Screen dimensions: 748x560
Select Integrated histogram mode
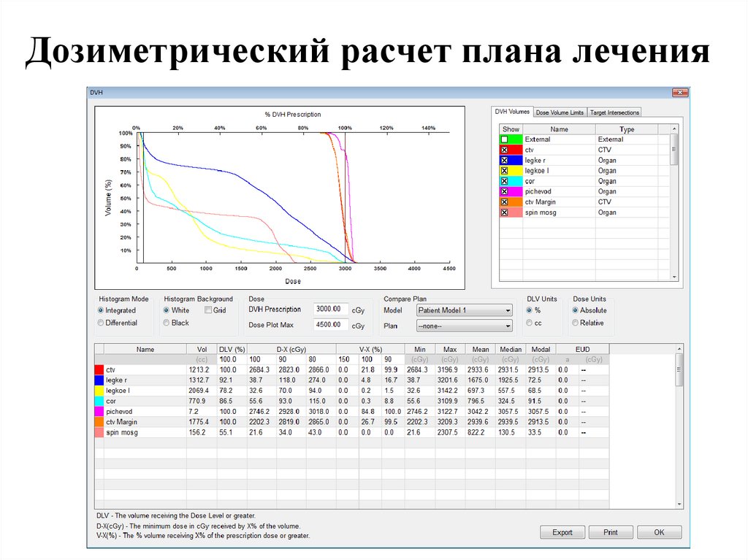(101, 310)
